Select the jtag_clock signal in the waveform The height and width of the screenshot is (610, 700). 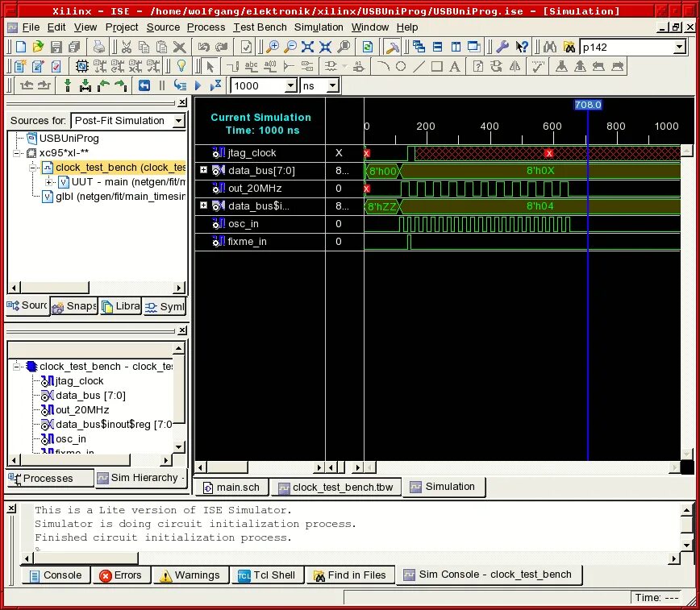pos(252,153)
